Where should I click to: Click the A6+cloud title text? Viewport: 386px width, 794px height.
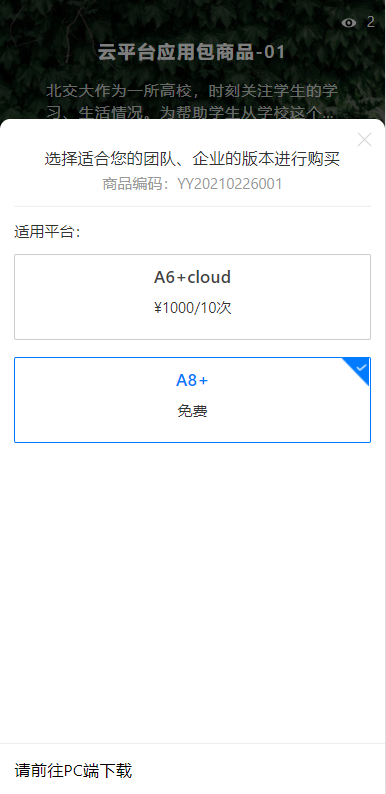[192, 277]
